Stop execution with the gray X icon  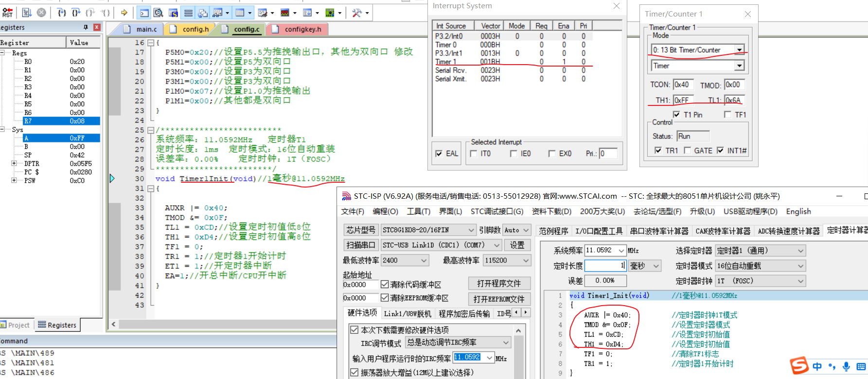(x=41, y=13)
